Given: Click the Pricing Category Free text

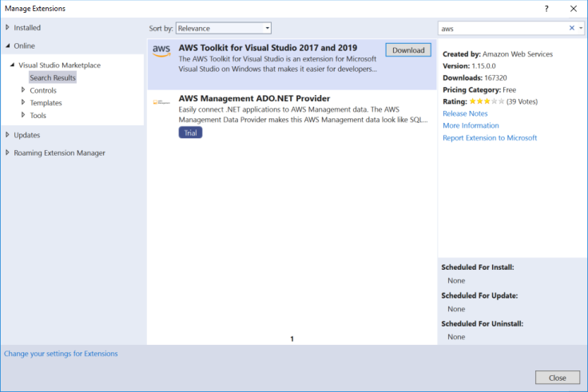Looking at the screenshot, I should (x=479, y=90).
